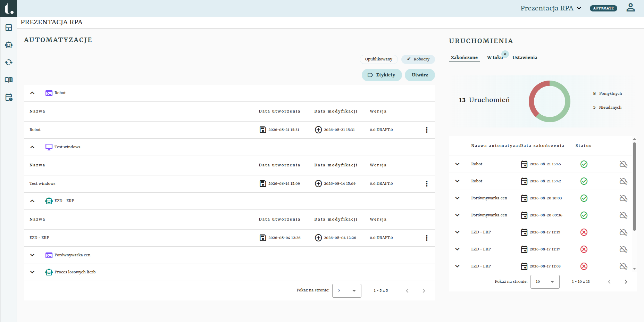Switch to W toku tab
This screenshot has width=644, height=322.
(x=495, y=58)
